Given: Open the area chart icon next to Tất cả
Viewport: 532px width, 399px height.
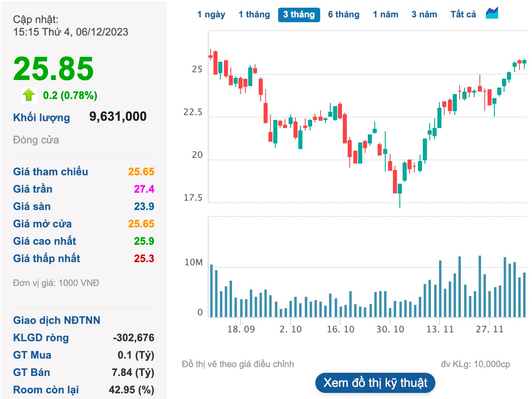Looking at the screenshot, I should (x=492, y=13).
